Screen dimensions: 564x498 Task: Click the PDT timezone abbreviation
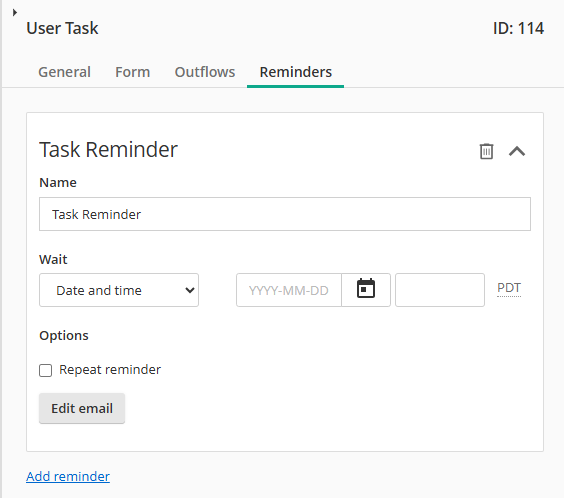(x=509, y=288)
